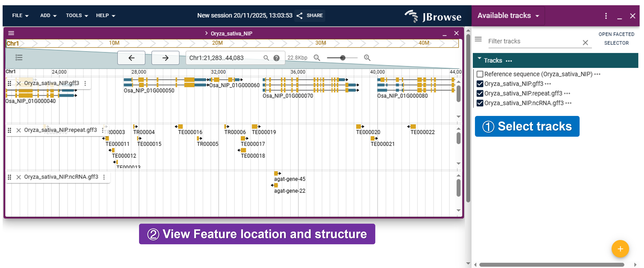Pan the view right with arrow button
Screen dimensions: 644x268
tap(165, 58)
